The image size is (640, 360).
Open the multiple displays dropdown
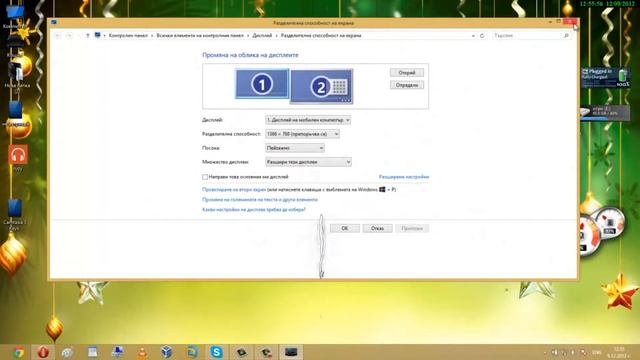coord(308,162)
